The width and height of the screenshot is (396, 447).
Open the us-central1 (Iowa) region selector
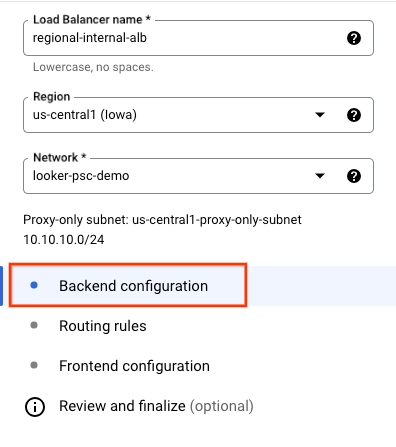coord(198,115)
